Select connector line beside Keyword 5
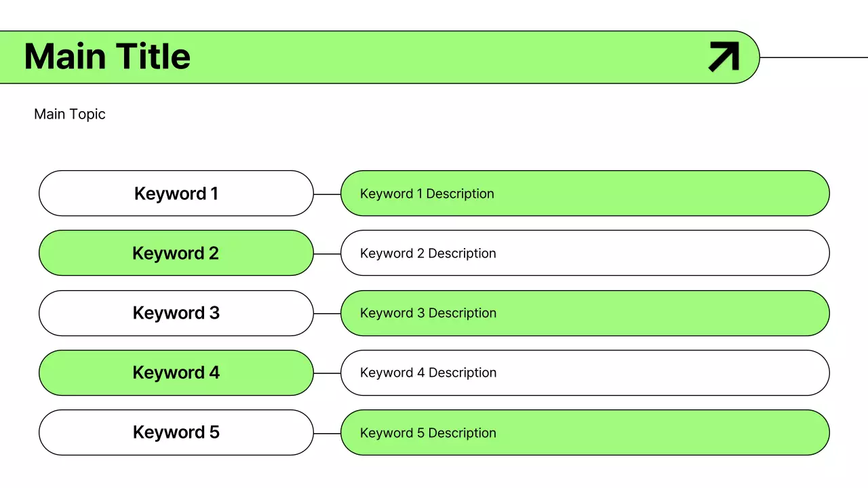 [327, 433]
